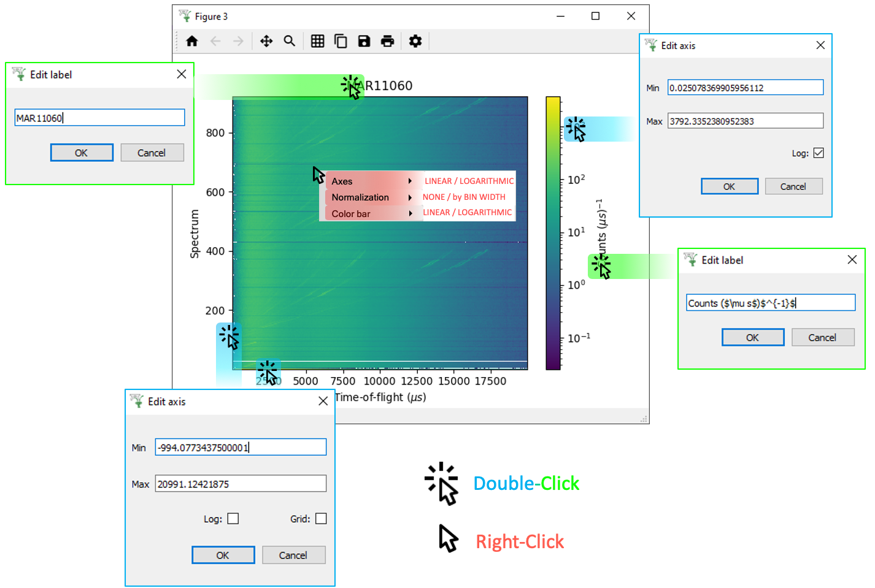Screen dimensions: 875x588
Task: Copy the figure using the copy icon
Action: click(341, 41)
